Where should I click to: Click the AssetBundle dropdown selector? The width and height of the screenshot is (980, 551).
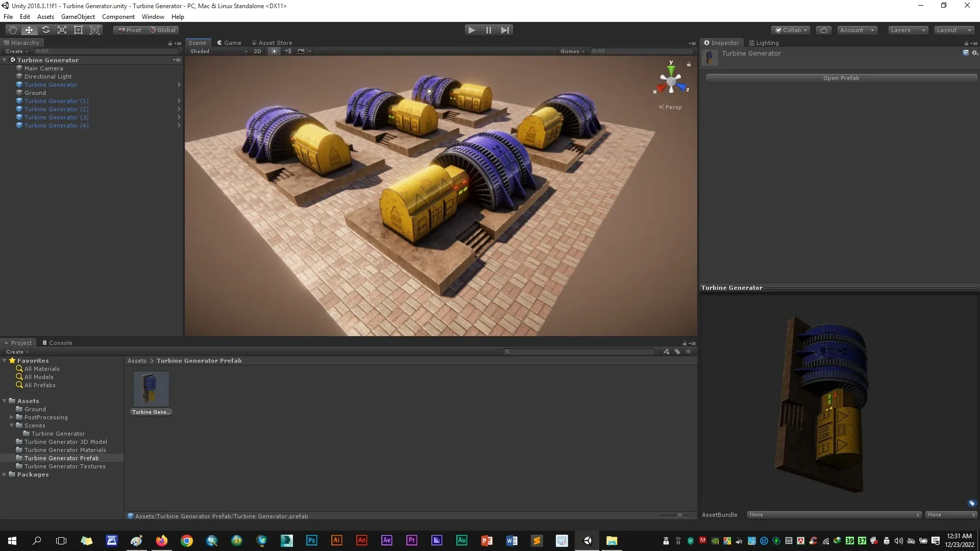click(834, 514)
